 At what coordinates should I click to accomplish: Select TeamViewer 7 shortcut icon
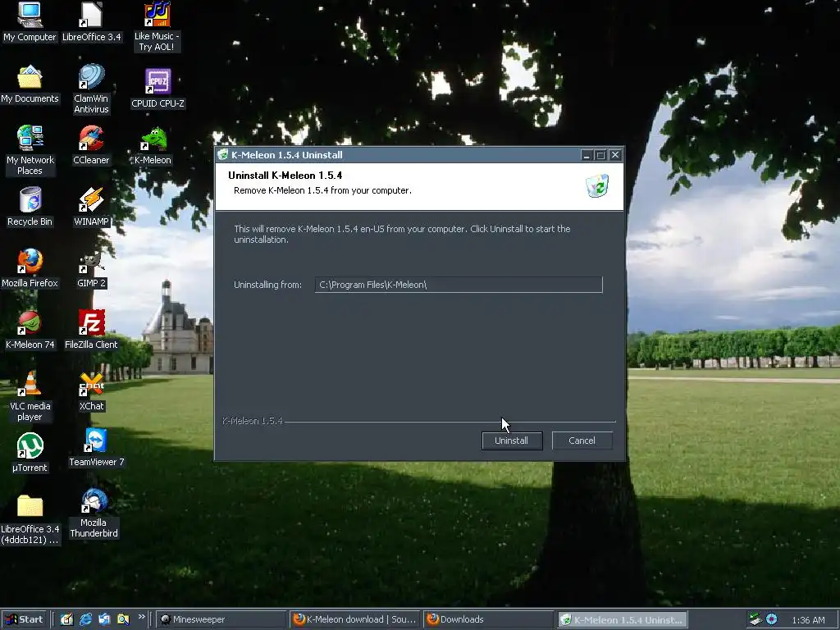click(x=97, y=448)
